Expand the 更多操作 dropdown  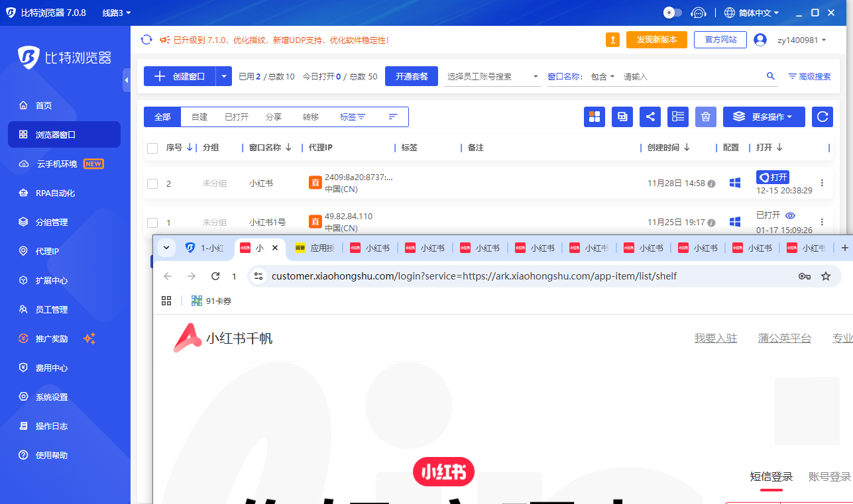click(x=764, y=117)
